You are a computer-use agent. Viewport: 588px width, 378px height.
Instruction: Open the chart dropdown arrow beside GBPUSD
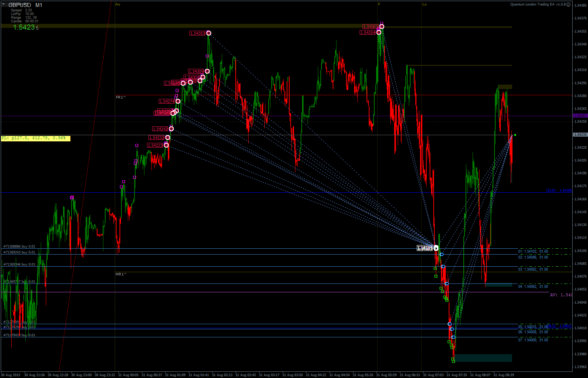[x=3, y=5]
